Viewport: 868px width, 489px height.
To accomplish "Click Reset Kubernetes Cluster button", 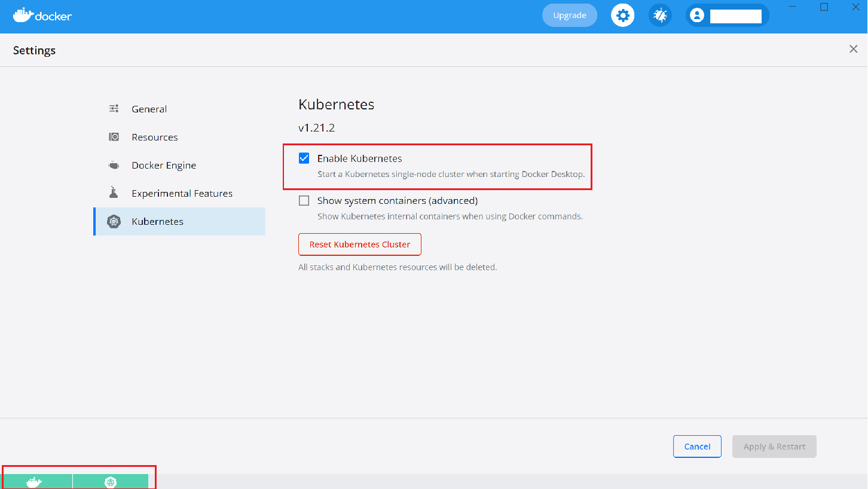I will [360, 244].
